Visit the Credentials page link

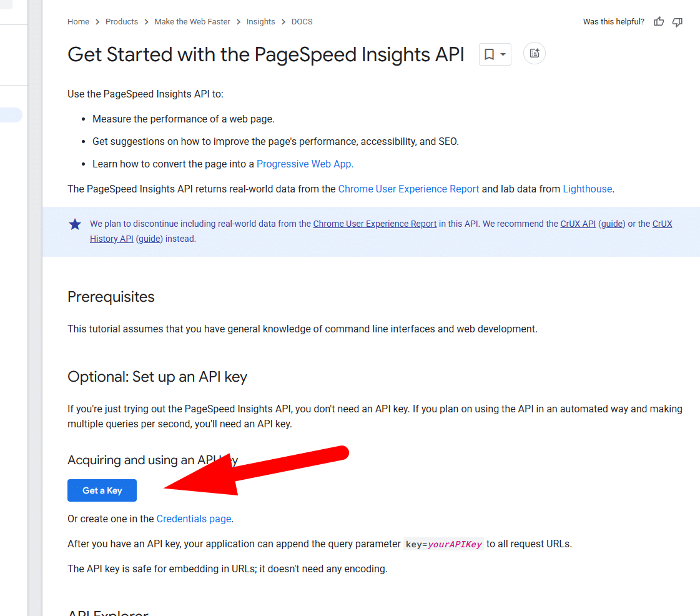tap(194, 519)
